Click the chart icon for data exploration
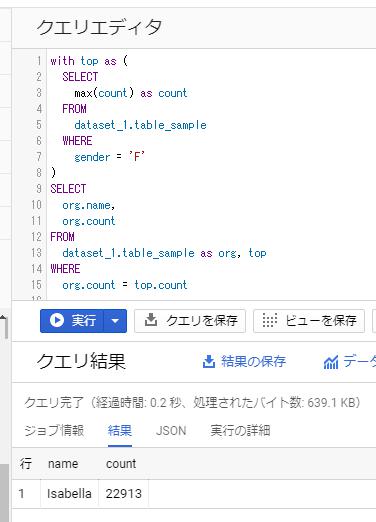Image resolution: width=376 pixels, height=522 pixels. [331, 362]
